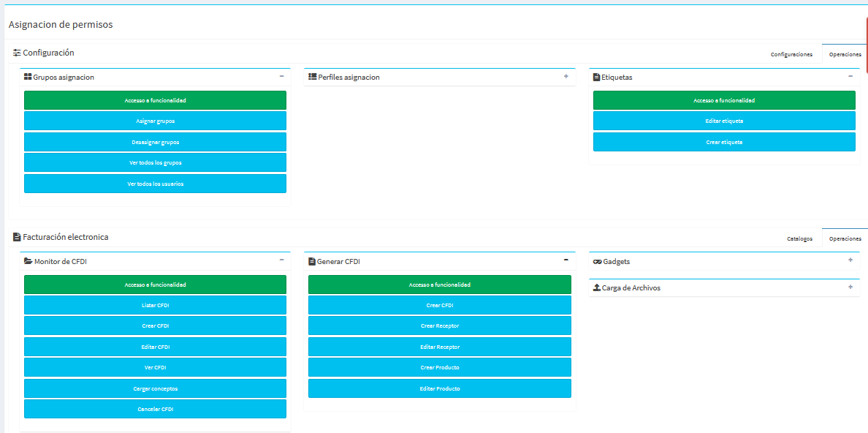Click the Gadgets gamepad icon
Viewport: 868px width, 433px height.
pyautogui.click(x=597, y=261)
